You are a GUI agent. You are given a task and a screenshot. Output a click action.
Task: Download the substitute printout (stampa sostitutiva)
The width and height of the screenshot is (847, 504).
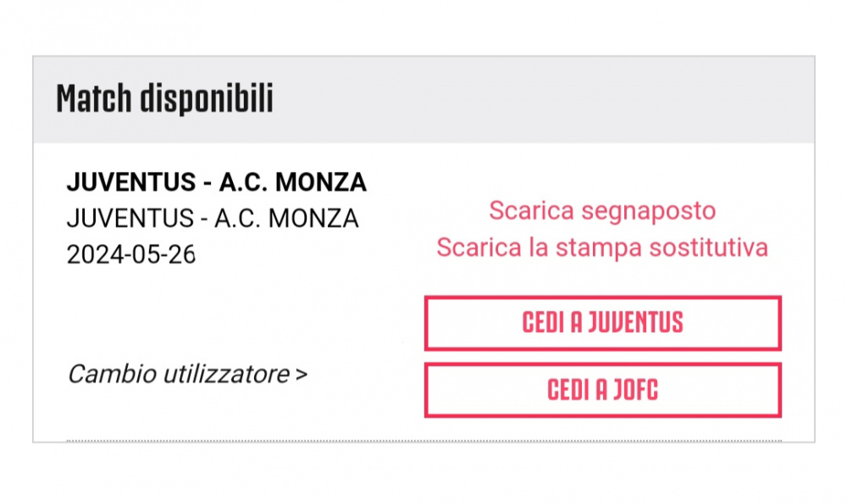[602, 247]
